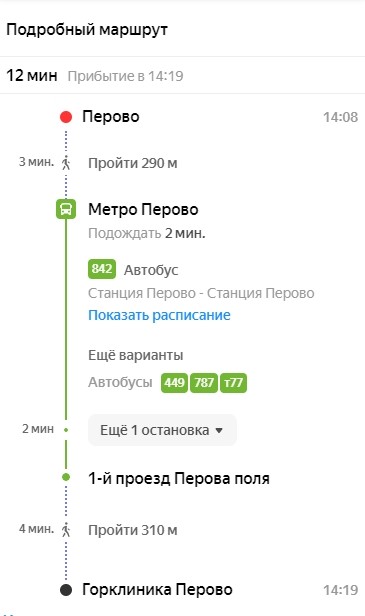Select alternative bus 787 badge

(x=204, y=383)
